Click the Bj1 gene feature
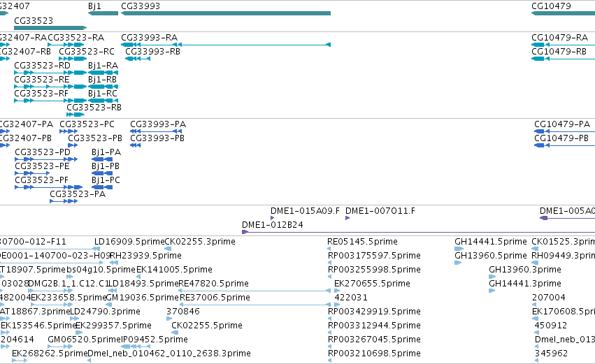Viewport: 595px width, 364px height. (x=103, y=13)
